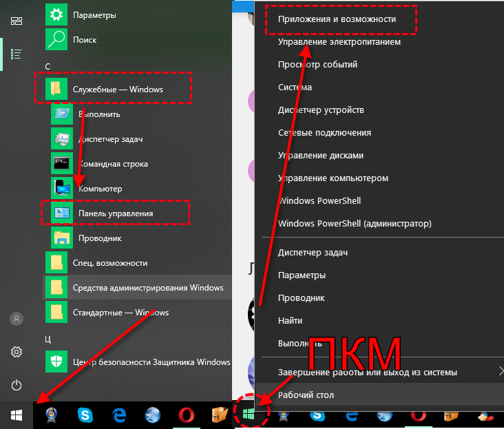The image size is (504, 429).
Task: Jump to letter С section header
Action: coord(48,67)
